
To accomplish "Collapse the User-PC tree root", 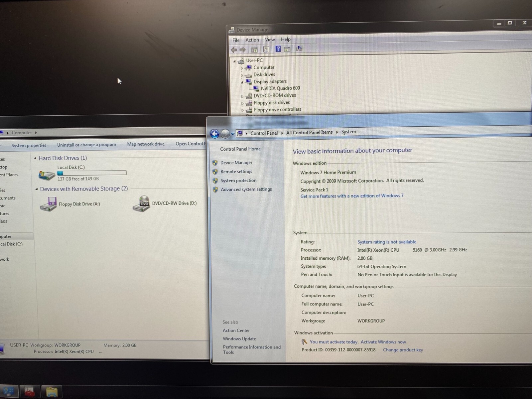I will point(235,61).
